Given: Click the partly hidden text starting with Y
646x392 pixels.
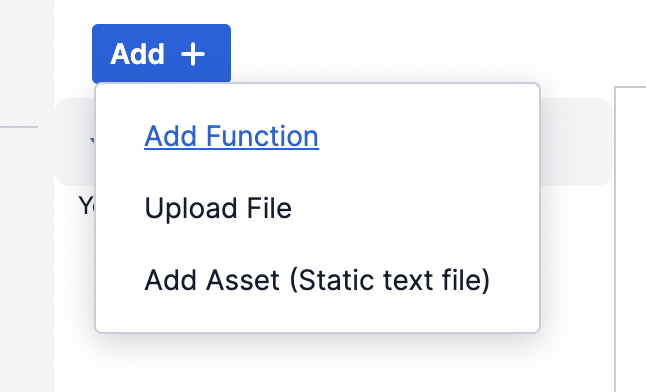Looking at the screenshot, I should (87, 205).
